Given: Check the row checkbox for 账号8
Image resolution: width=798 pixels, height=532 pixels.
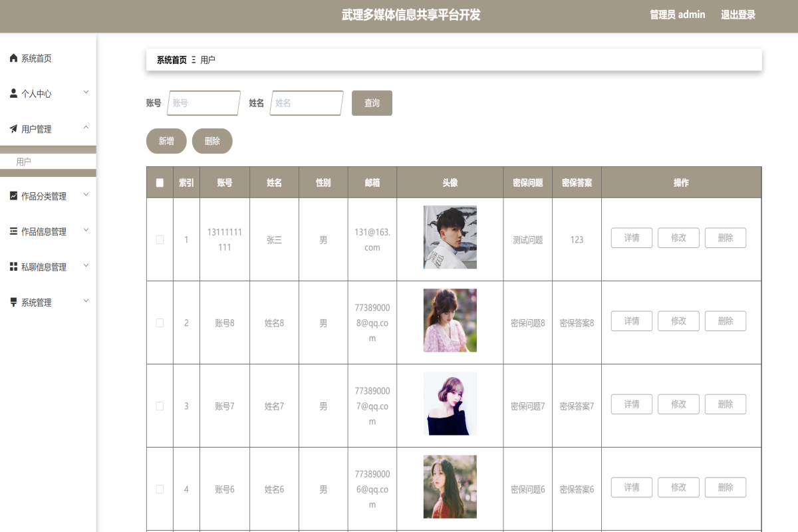Looking at the screenshot, I should pyautogui.click(x=160, y=323).
